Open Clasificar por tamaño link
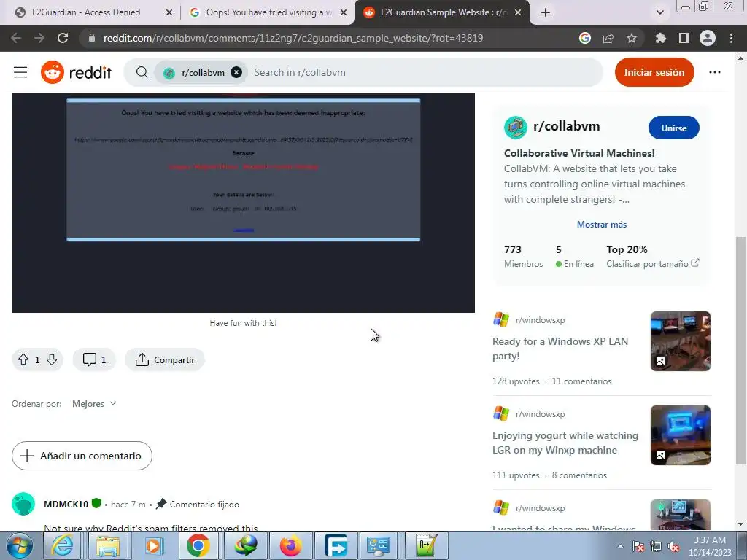This screenshot has height=560, width=747. tap(652, 263)
